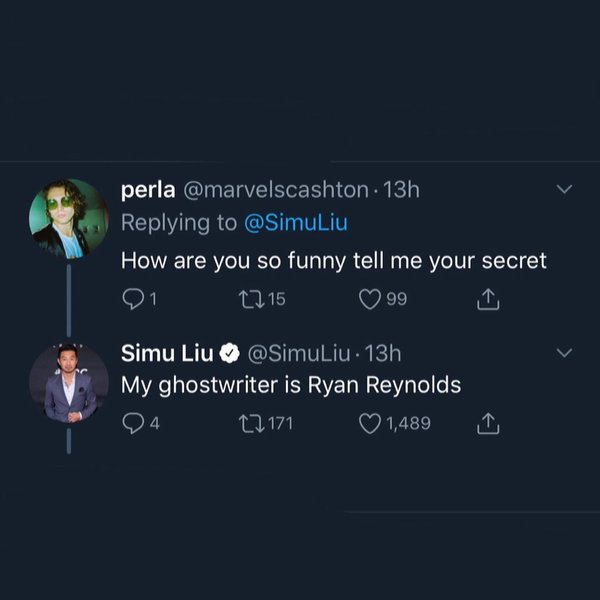Open the "My ghostwriter is Ryan Reynolds" tweet

291,384
